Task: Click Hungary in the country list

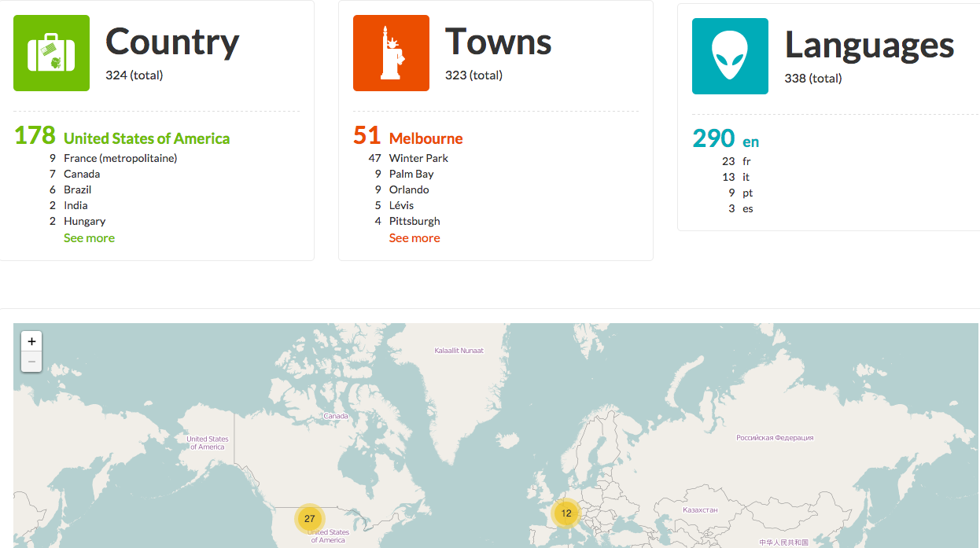Action: click(85, 221)
